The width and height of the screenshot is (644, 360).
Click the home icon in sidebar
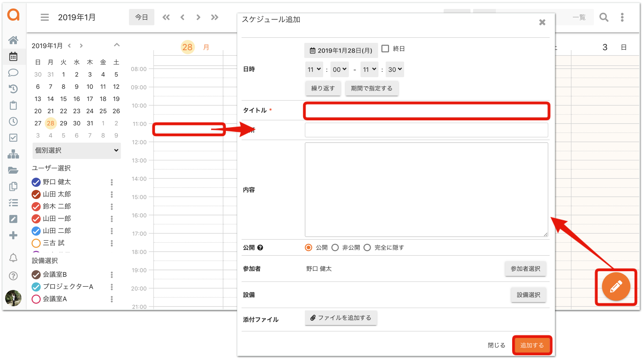tap(13, 39)
